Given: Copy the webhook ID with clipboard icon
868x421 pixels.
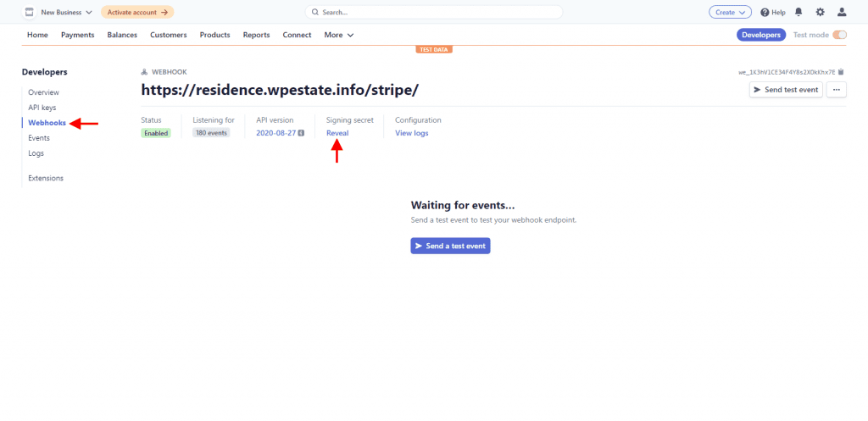Looking at the screenshot, I should (841, 72).
